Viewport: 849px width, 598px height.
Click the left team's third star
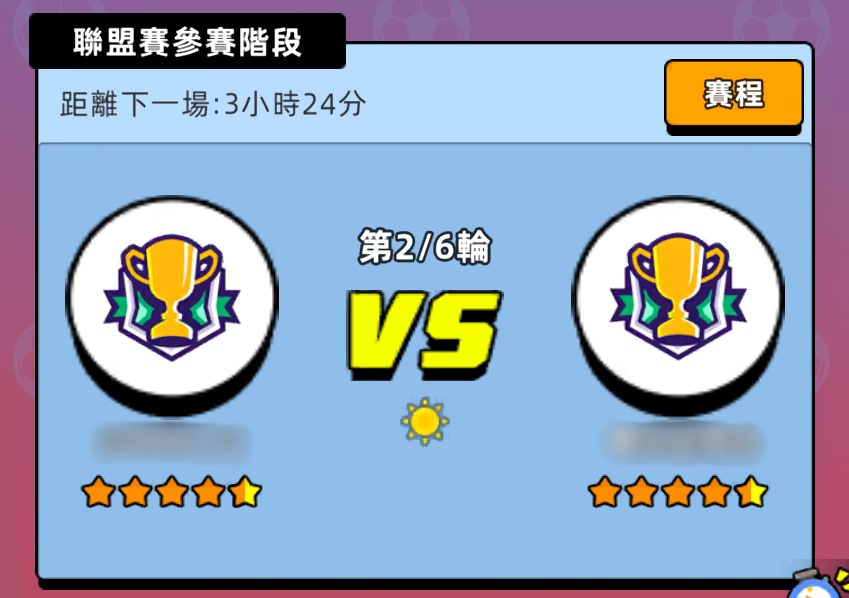[172, 492]
